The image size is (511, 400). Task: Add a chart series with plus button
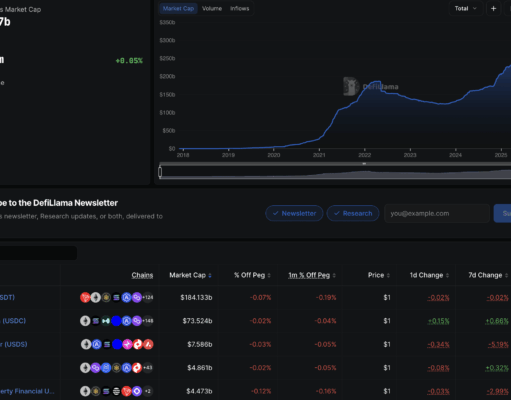click(x=493, y=9)
